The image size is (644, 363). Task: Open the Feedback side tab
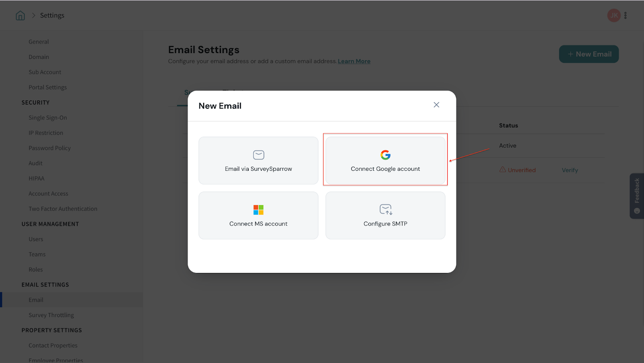click(x=637, y=196)
